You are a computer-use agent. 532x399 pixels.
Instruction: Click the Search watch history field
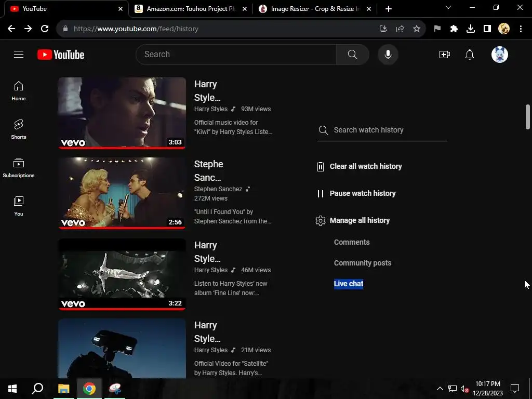click(x=382, y=130)
